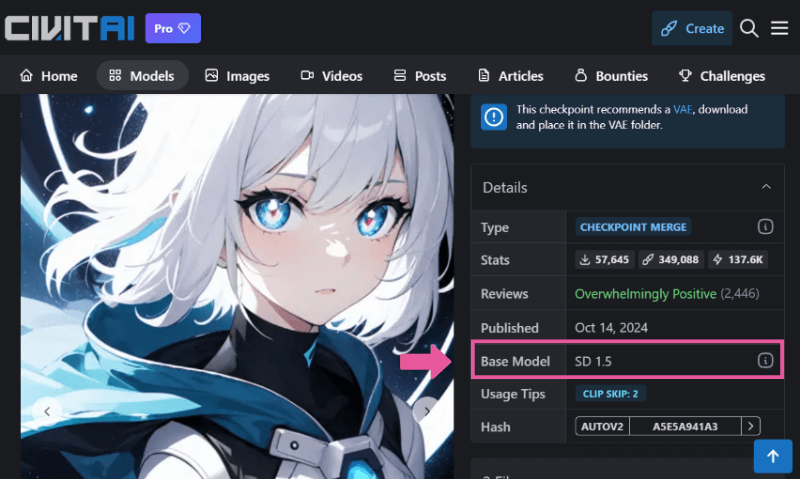Open Overwhelmingly Positive reviews link
The width and height of the screenshot is (800, 479).
[645, 294]
